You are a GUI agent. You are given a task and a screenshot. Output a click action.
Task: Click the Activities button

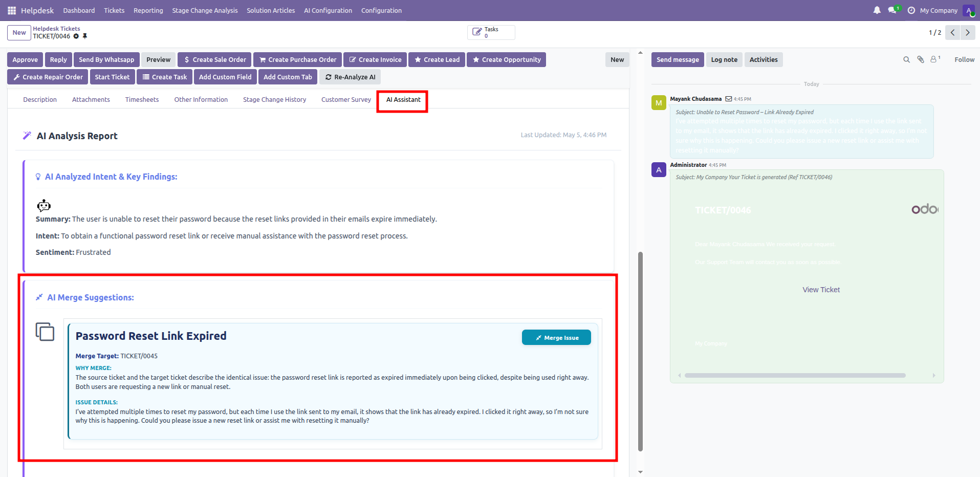[x=764, y=59]
